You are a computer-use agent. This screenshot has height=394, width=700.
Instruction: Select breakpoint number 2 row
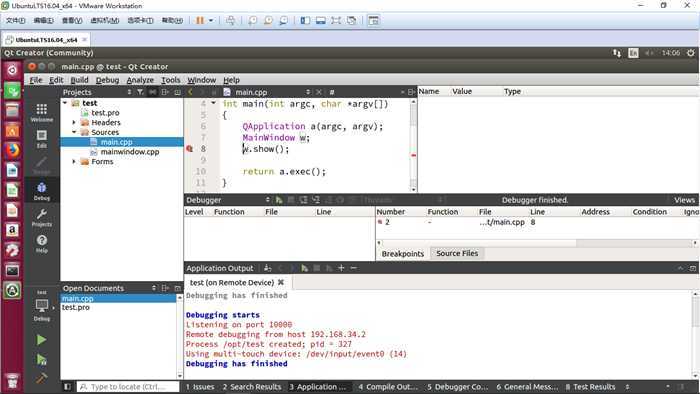tap(538, 222)
